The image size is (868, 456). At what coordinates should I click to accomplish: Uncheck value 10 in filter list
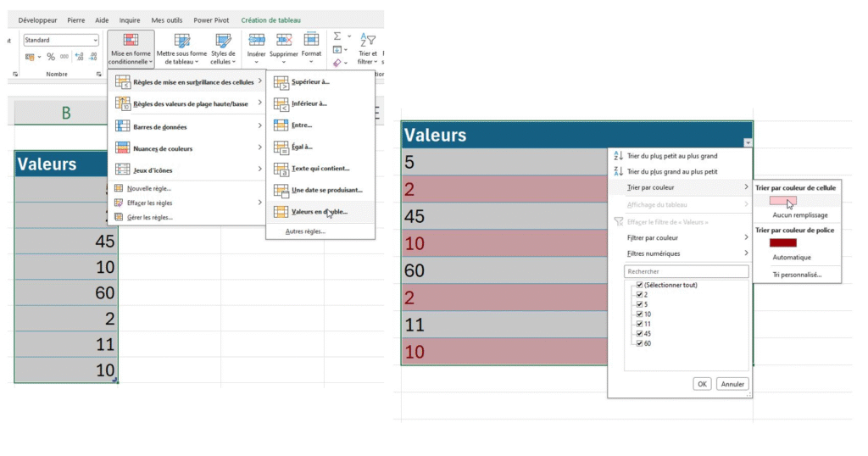(639, 314)
